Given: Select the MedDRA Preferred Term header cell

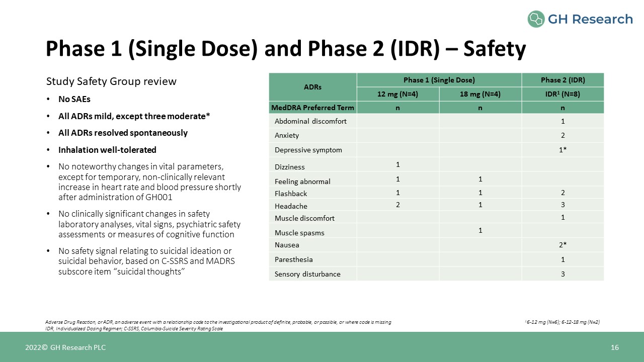Looking at the screenshot, I should [x=312, y=108].
